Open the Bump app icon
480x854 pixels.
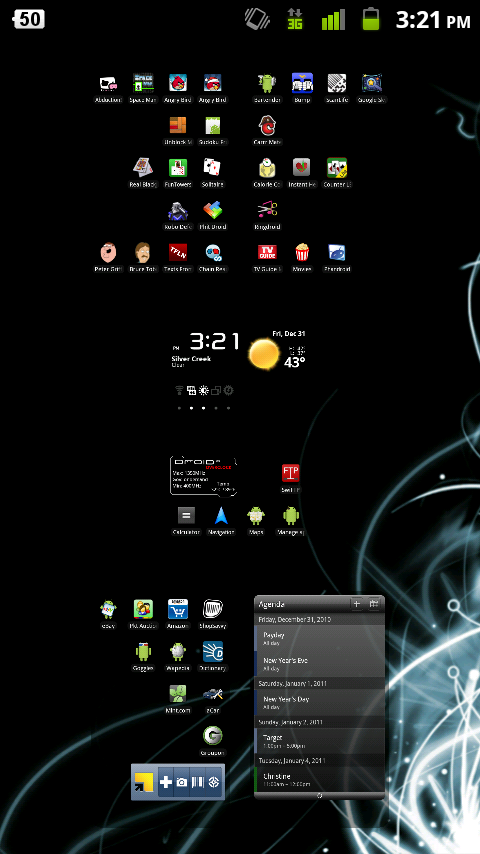point(302,83)
